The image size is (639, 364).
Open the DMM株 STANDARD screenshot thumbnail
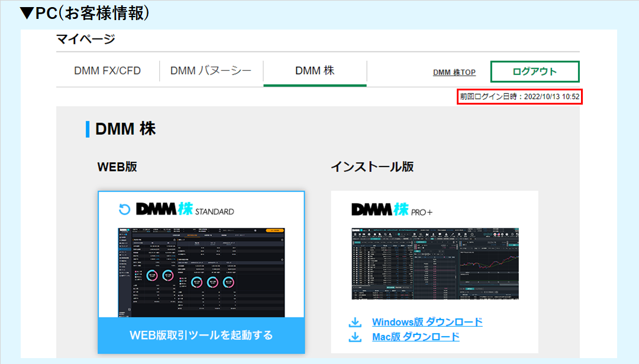tap(201, 272)
